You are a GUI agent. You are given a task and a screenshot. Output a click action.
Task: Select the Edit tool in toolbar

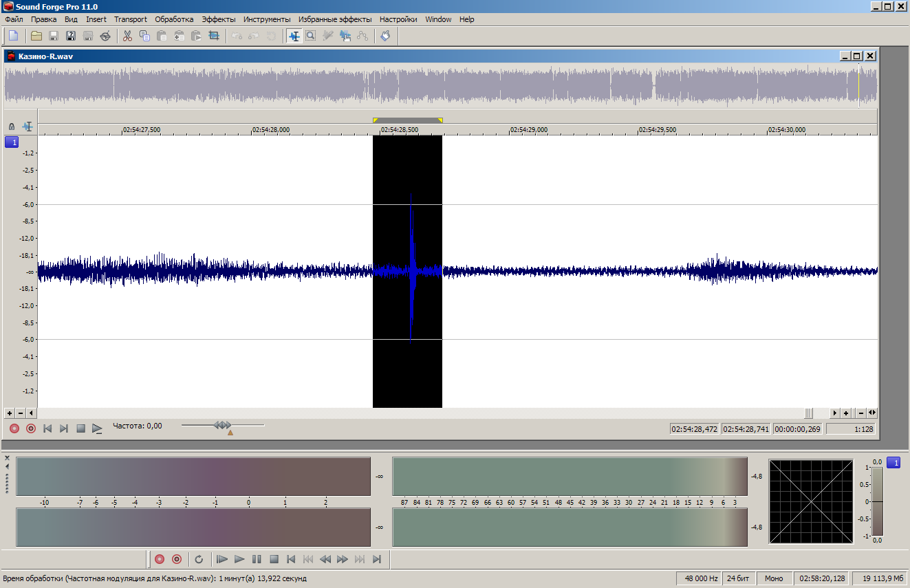coord(294,36)
